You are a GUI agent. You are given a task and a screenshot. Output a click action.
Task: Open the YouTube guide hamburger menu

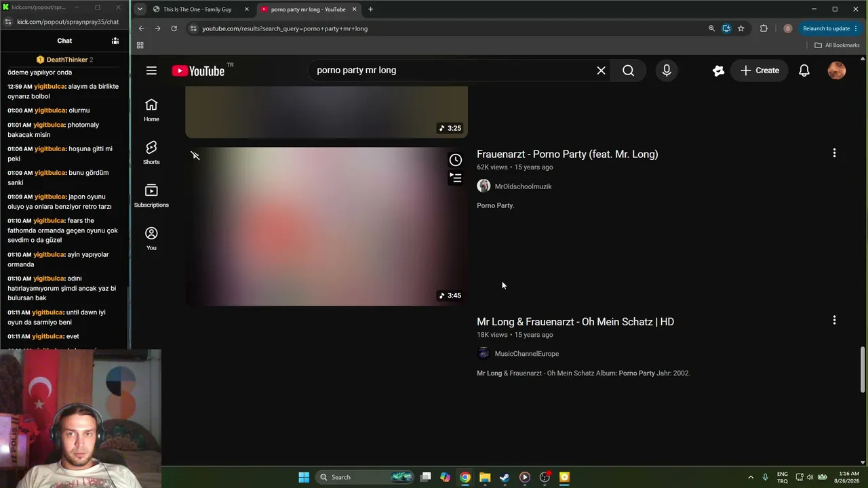click(x=151, y=70)
